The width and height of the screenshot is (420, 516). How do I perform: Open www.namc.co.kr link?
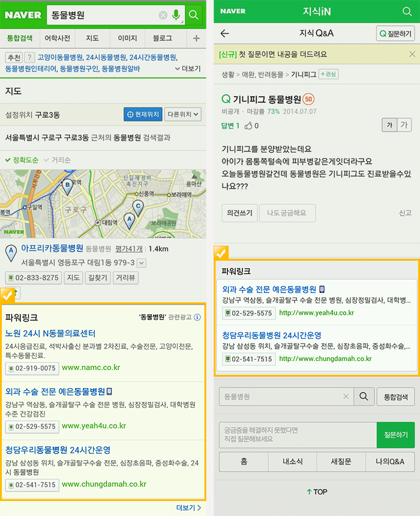91,368
